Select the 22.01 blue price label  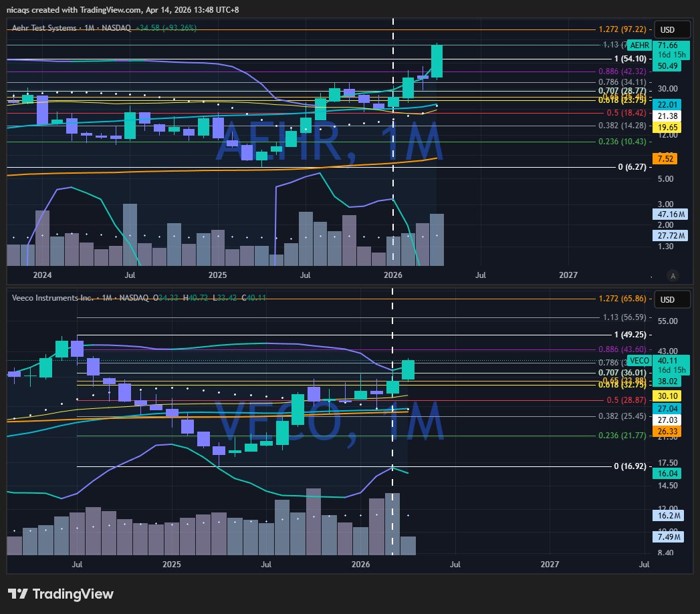click(667, 104)
